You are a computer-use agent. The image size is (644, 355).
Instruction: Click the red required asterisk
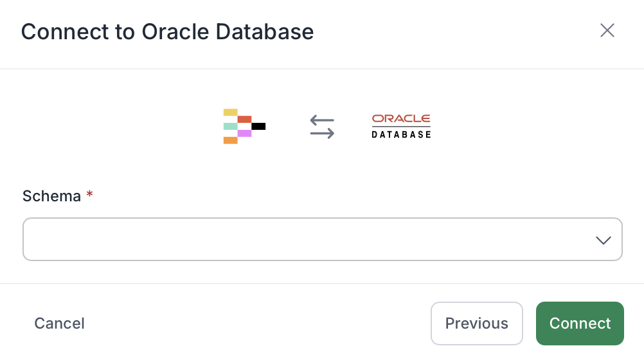point(89,194)
